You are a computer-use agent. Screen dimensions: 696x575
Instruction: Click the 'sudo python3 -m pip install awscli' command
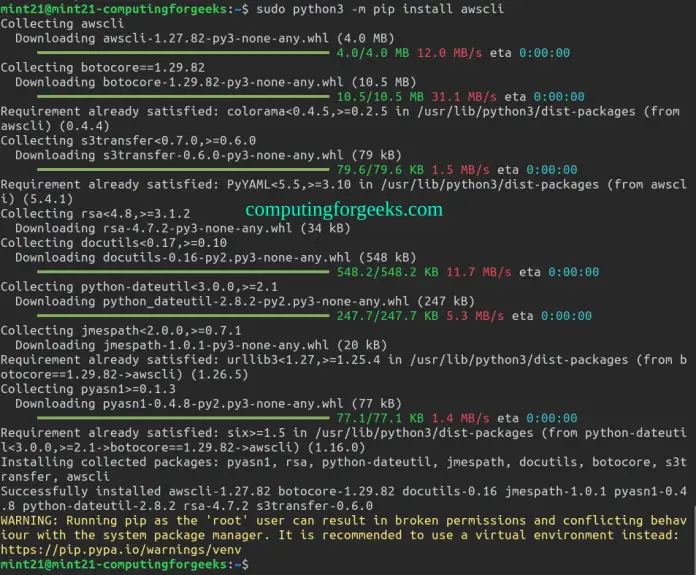[378, 8]
